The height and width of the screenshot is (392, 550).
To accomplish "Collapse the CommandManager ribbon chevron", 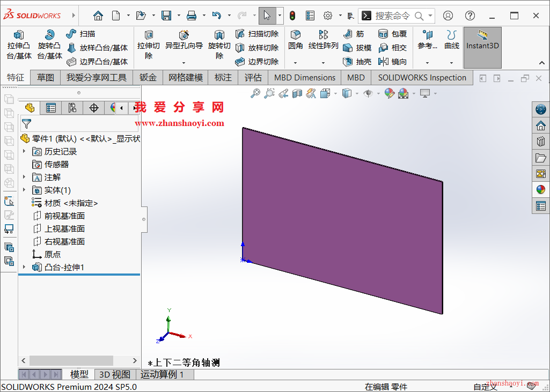I will click(x=542, y=63).
